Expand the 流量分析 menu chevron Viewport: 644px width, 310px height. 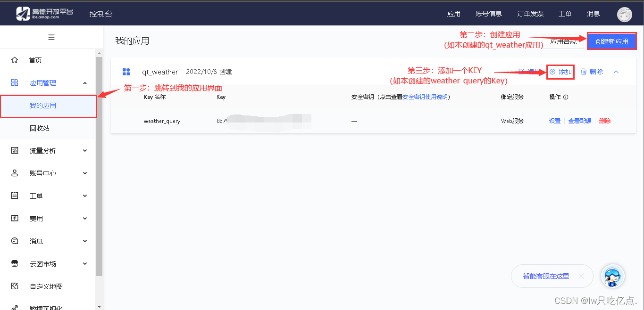[x=85, y=151]
